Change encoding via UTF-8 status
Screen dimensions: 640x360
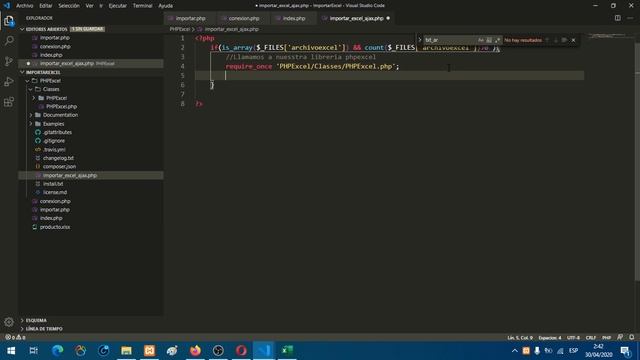click(x=573, y=338)
